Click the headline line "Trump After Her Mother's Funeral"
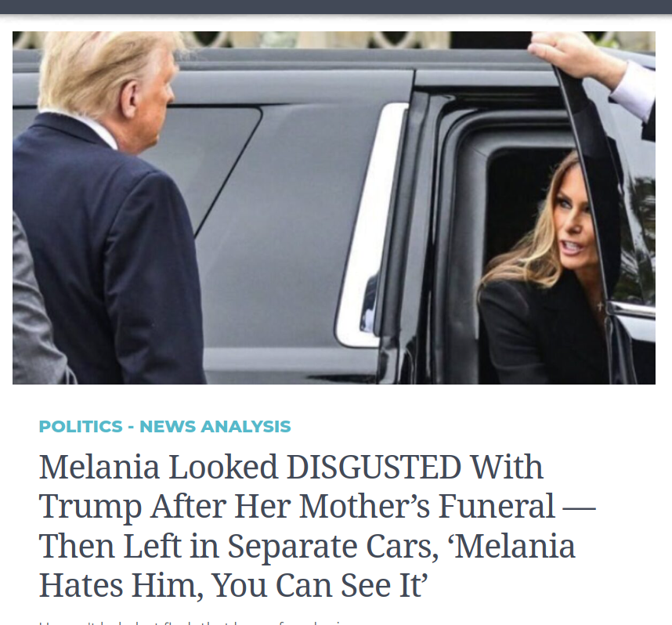Image resolution: width=672 pixels, height=625 pixels. 297,506
